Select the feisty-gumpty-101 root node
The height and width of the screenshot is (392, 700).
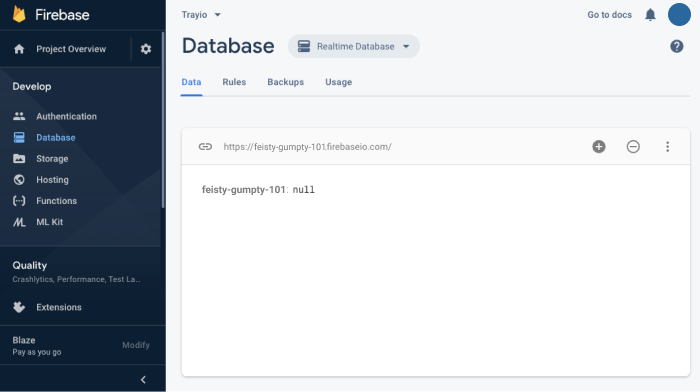243,189
